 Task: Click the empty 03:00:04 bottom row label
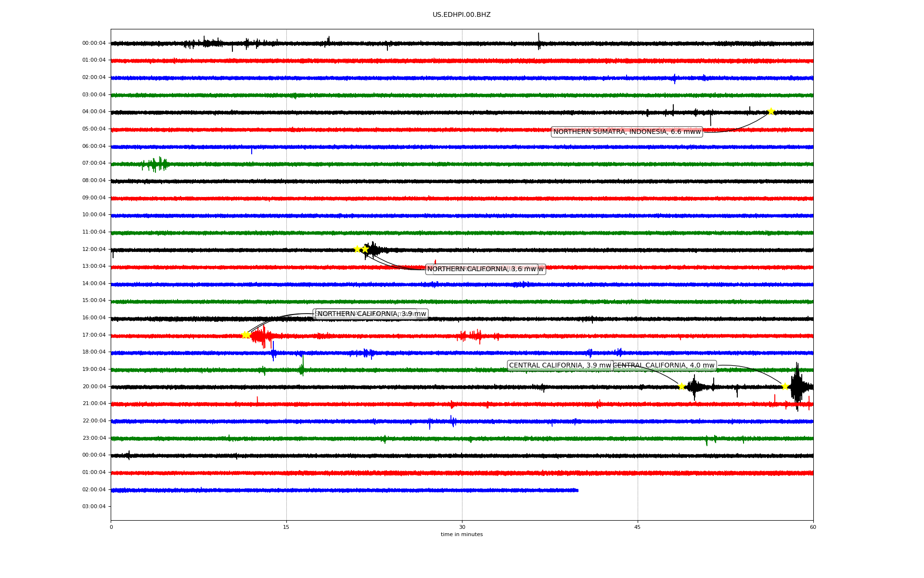94,506
